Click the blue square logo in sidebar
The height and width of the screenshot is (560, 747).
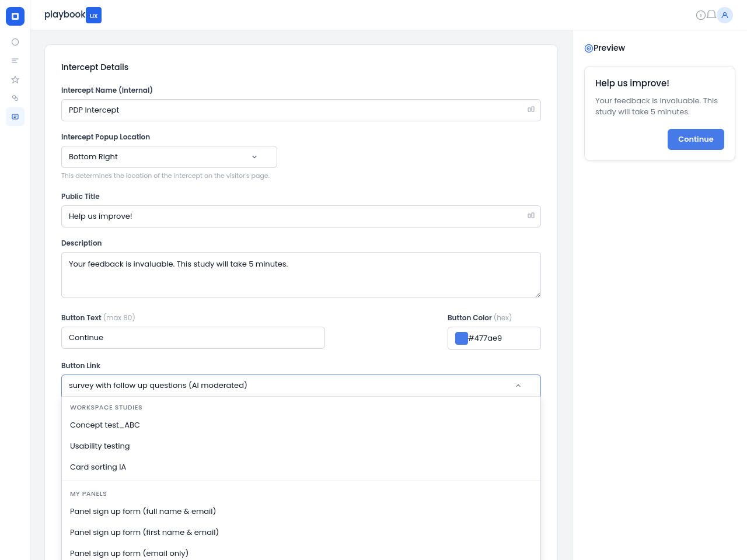(15, 16)
